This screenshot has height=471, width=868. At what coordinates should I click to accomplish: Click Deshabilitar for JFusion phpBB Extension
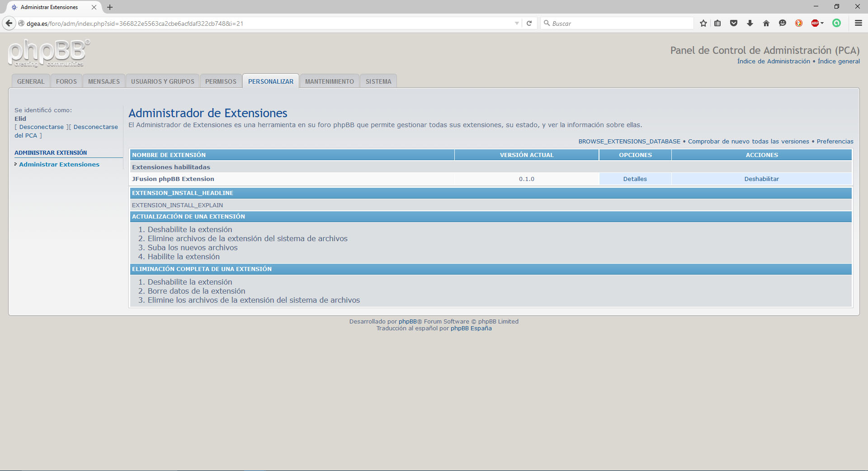pos(761,179)
